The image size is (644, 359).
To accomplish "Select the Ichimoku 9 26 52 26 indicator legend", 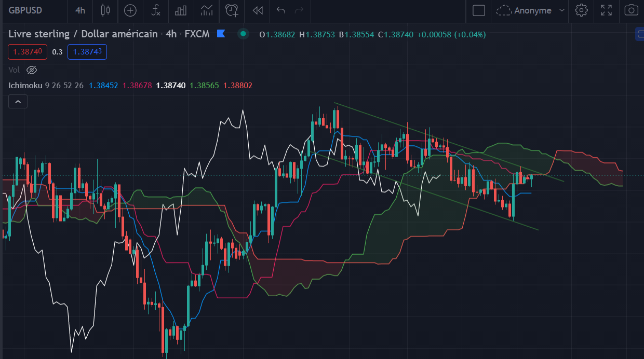I will point(46,85).
